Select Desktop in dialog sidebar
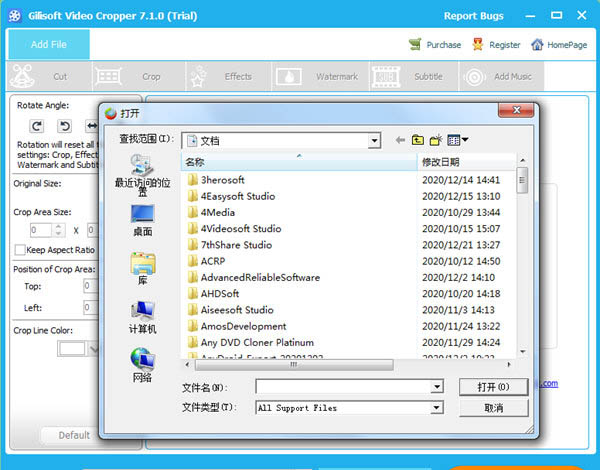The height and width of the screenshot is (470, 600). point(142,221)
